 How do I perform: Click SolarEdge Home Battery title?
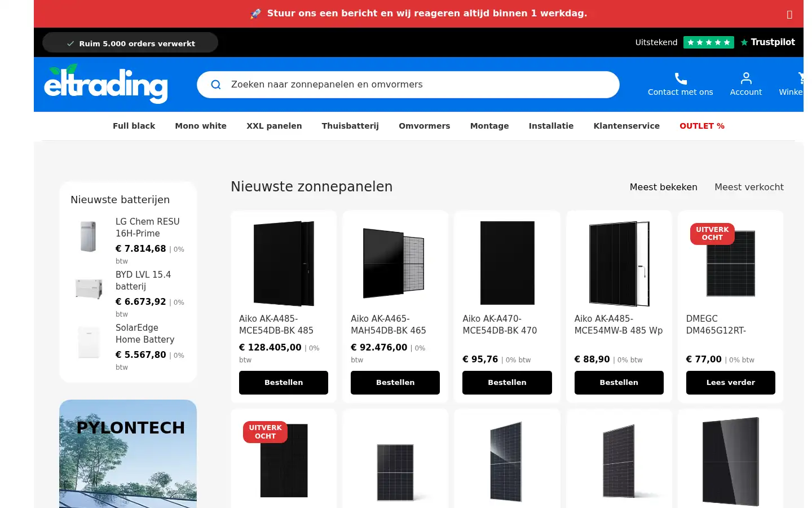pos(145,334)
